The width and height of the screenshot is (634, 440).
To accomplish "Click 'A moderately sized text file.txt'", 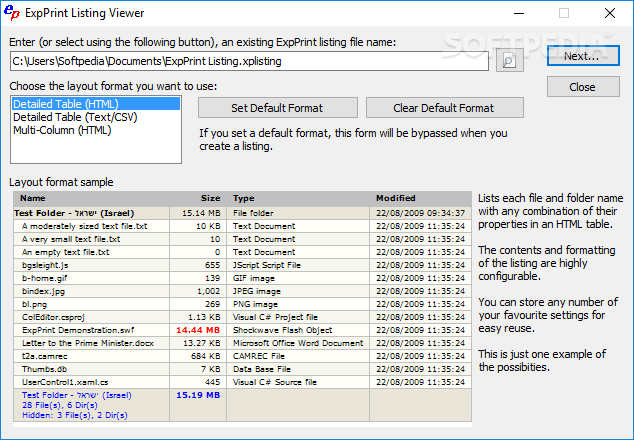I will pos(85,226).
